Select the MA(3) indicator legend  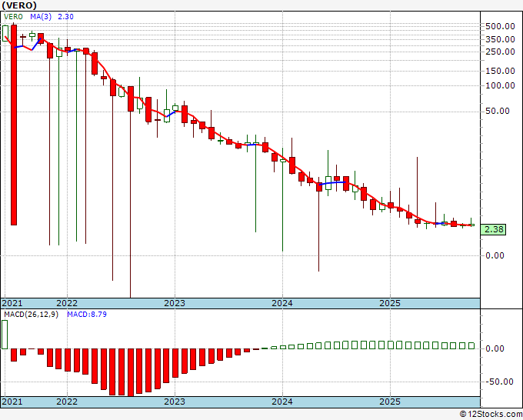41,17
